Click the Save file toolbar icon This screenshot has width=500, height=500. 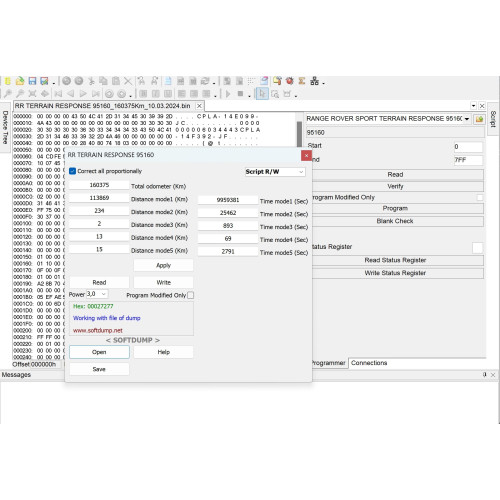click(x=32, y=81)
